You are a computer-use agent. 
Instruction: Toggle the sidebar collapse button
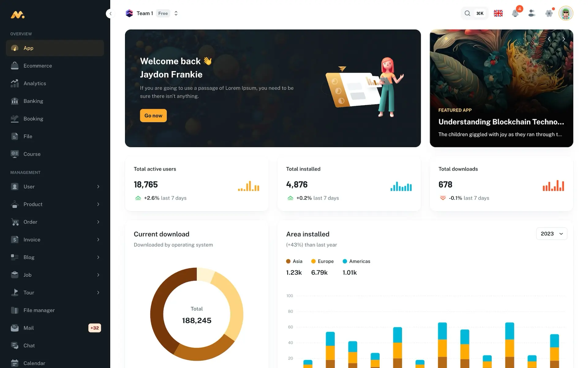click(110, 13)
